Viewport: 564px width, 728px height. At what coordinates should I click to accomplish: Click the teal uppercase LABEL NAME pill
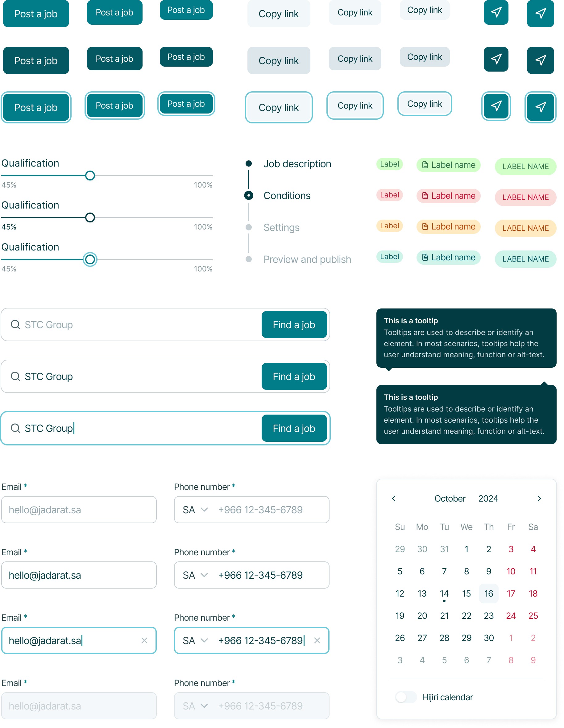coord(525,259)
